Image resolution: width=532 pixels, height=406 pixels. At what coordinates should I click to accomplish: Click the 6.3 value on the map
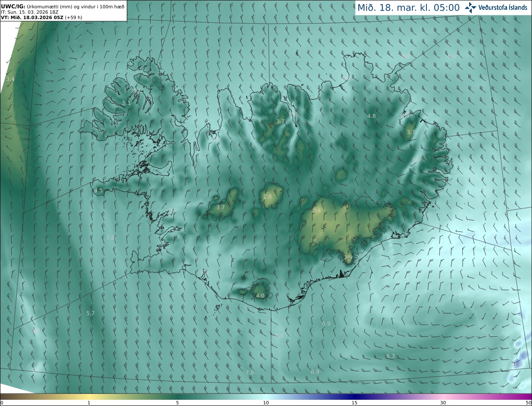click(x=391, y=356)
